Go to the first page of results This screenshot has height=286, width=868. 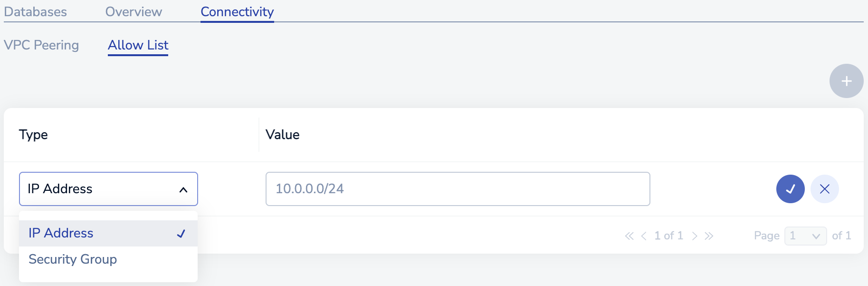tap(629, 236)
